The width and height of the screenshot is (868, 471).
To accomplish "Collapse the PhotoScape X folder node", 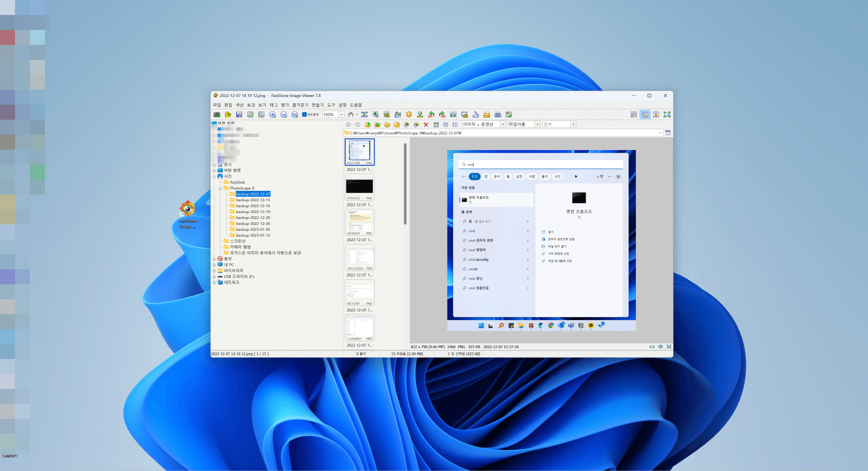I will (x=220, y=188).
